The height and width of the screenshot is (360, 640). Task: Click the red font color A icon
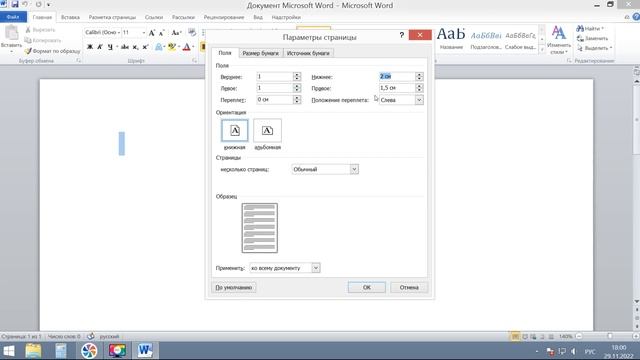click(x=187, y=47)
